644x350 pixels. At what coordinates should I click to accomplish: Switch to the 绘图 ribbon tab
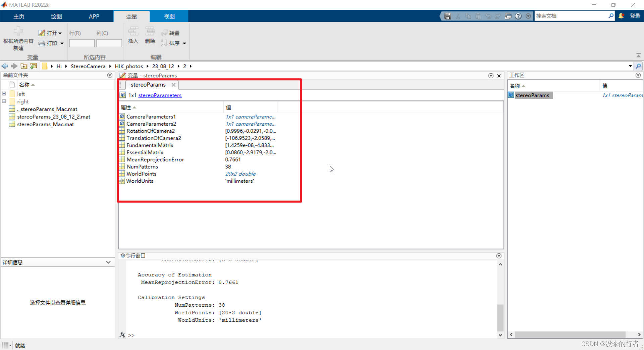56,16
